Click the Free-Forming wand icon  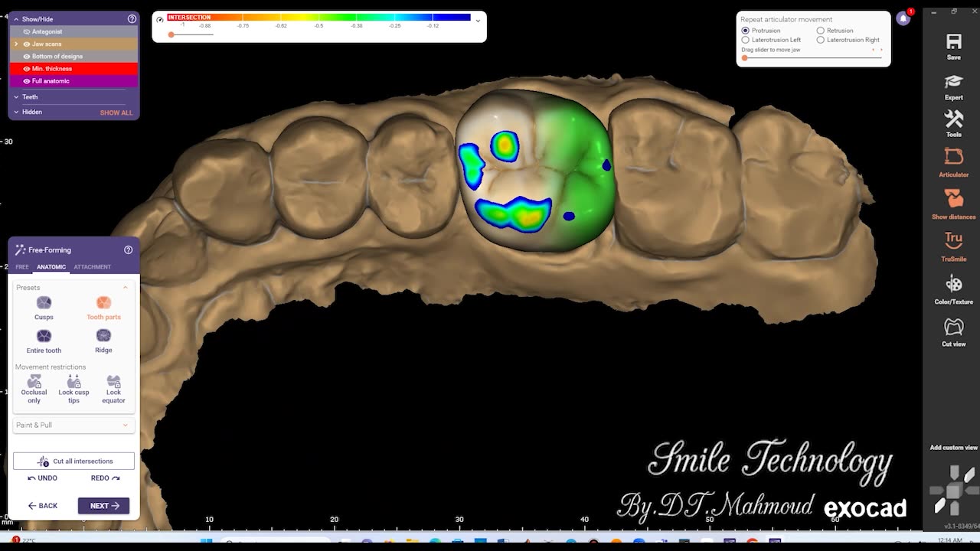coord(20,249)
